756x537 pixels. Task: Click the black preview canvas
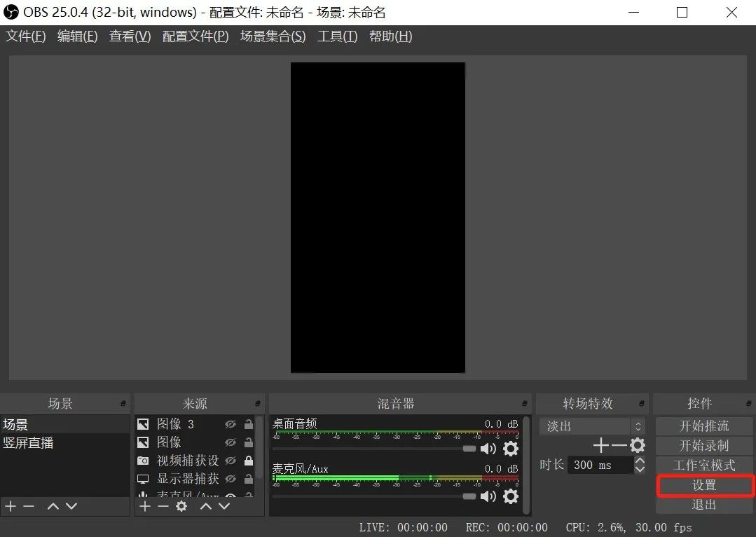[x=378, y=217]
